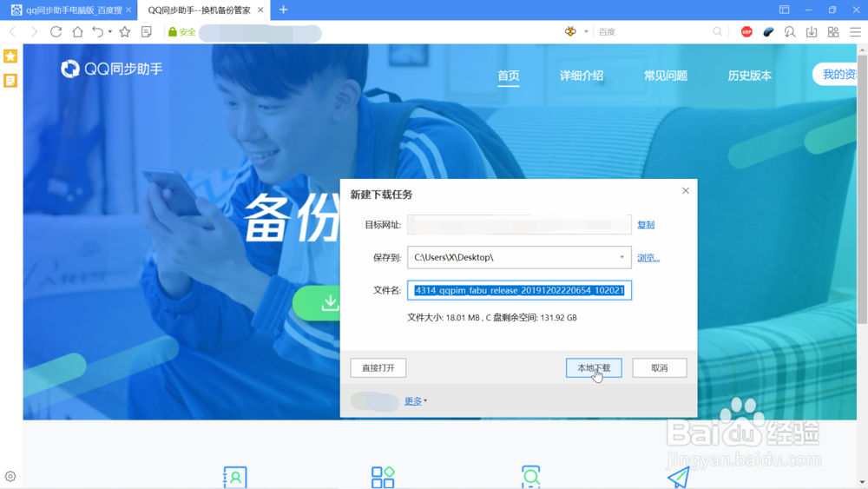Select the QQ同步助手--换机备份管家 tab
Screen dimensions: 868x489
[x=200, y=10]
